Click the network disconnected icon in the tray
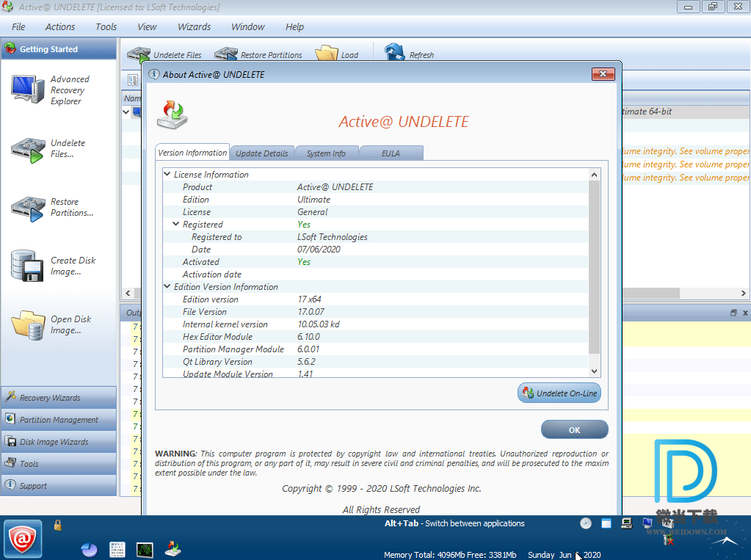This screenshot has width=751, height=560. [669, 540]
